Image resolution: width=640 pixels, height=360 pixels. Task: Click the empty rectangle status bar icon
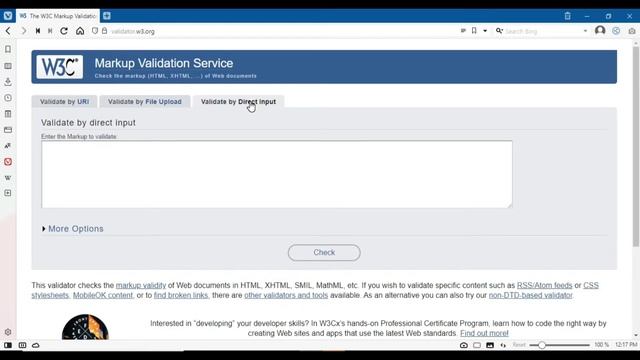(477, 345)
